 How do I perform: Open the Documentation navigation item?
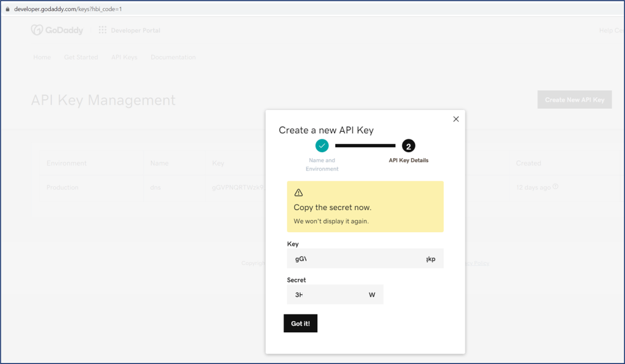[173, 57]
